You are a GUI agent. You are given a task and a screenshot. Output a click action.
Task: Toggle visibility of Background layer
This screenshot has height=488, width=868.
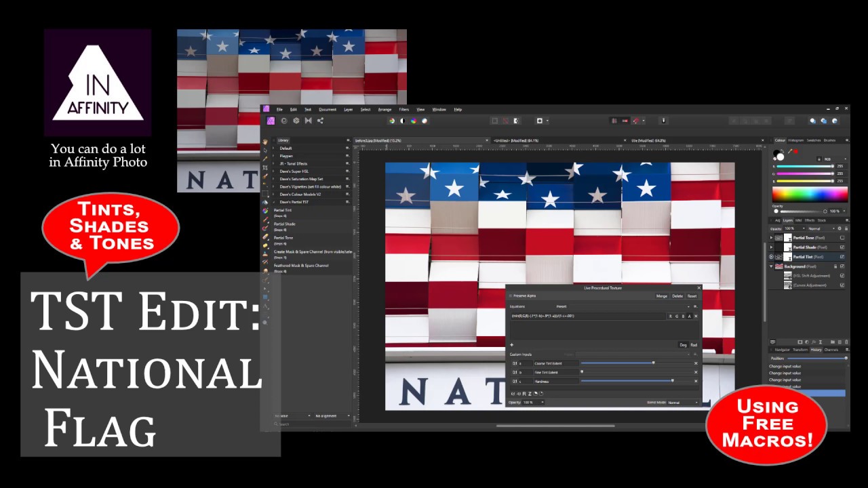pyautogui.click(x=842, y=266)
